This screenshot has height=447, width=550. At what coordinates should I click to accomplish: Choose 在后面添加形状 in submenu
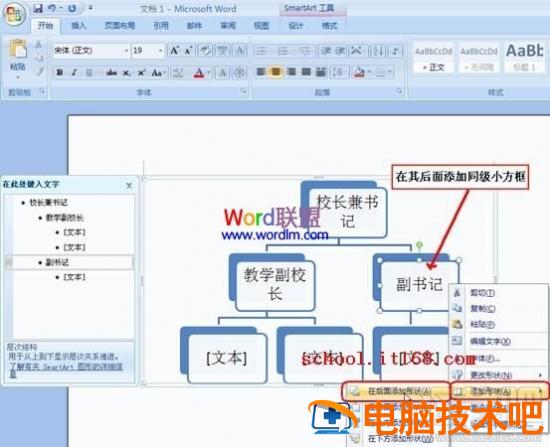click(x=396, y=391)
